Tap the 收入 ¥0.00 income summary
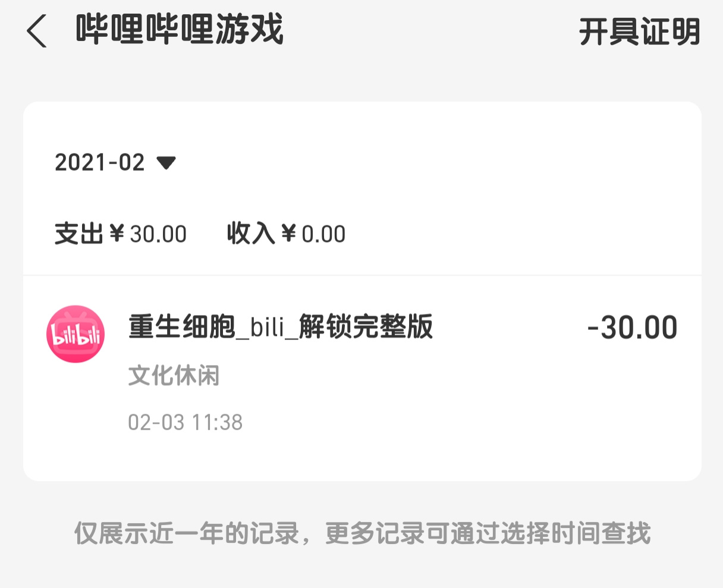723x588 pixels. 286,234
